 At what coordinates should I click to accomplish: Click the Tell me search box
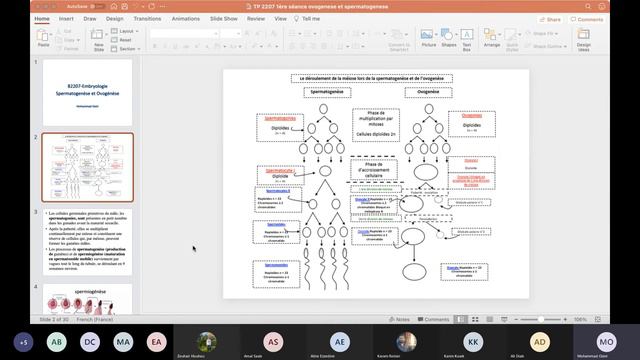[x=307, y=19]
